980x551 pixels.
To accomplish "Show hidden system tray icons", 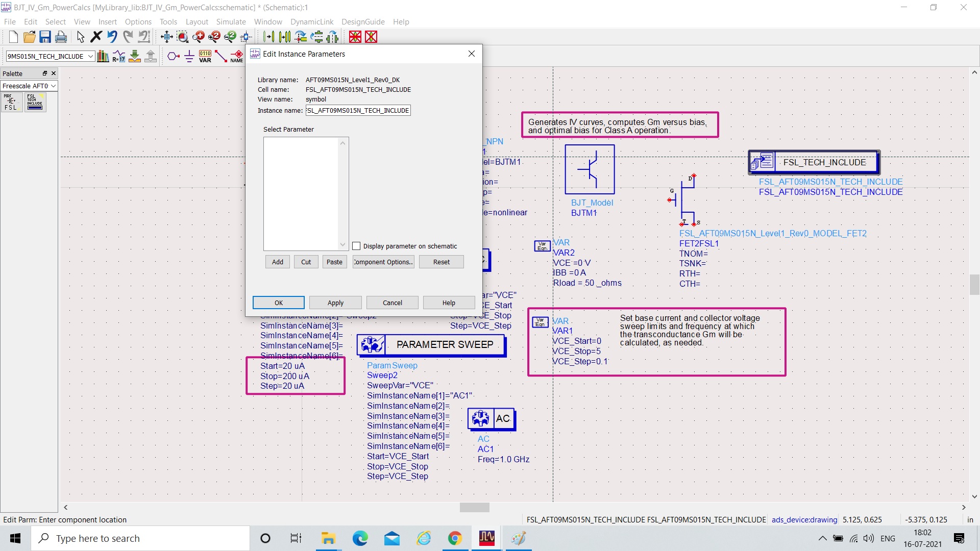I will pos(822,538).
